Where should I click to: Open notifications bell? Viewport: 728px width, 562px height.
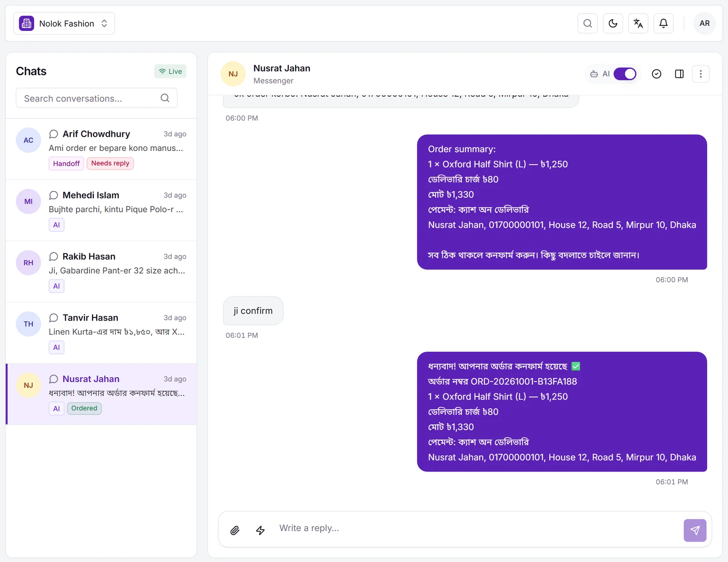[663, 23]
